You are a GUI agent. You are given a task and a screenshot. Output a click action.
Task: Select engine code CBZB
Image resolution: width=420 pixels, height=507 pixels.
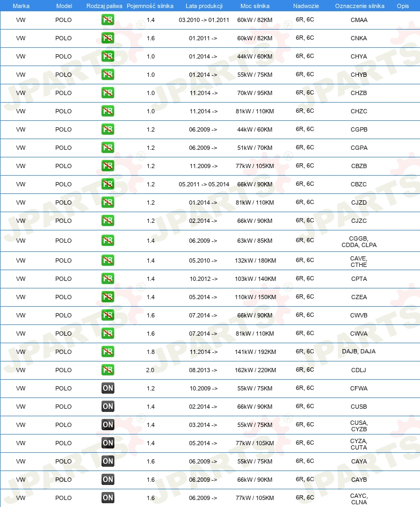359,166
